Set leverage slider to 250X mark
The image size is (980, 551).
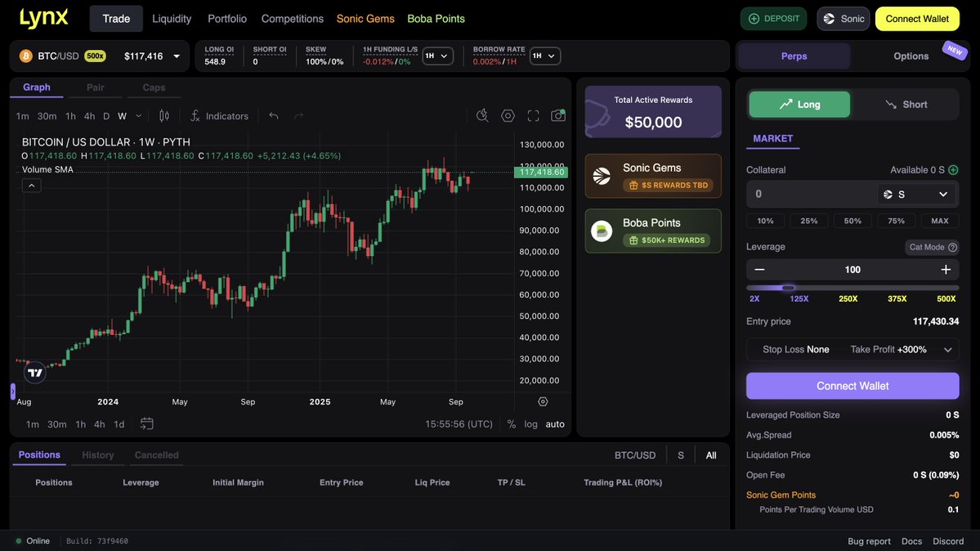coord(848,299)
